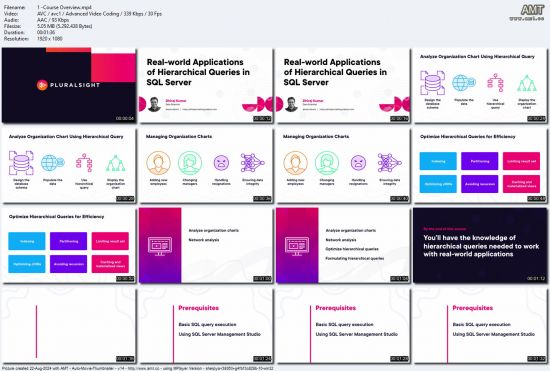Click the 00:01:12 timestamp on dark thumbnail

coord(536,278)
